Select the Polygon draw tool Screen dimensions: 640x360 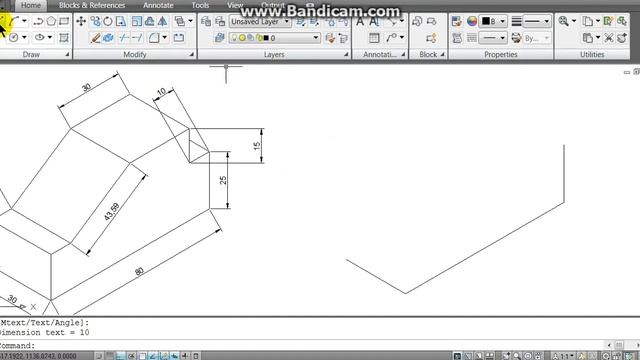(x=51, y=21)
